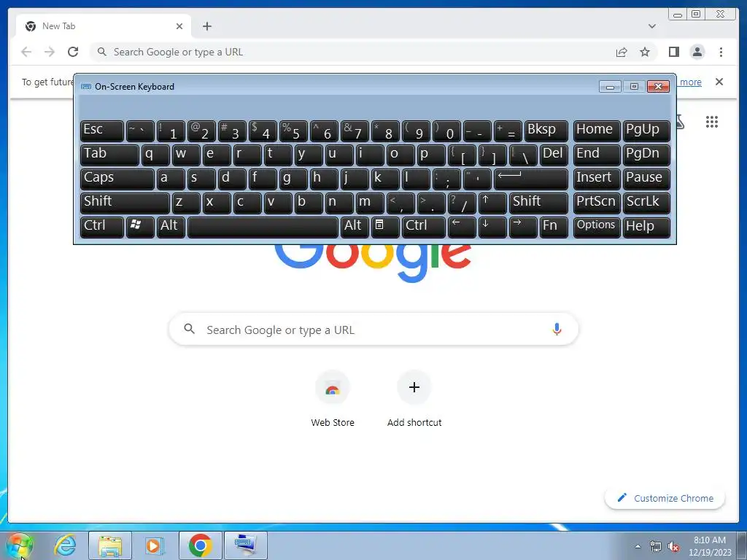Open keyboard Options
747x560 pixels.
point(597,227)
